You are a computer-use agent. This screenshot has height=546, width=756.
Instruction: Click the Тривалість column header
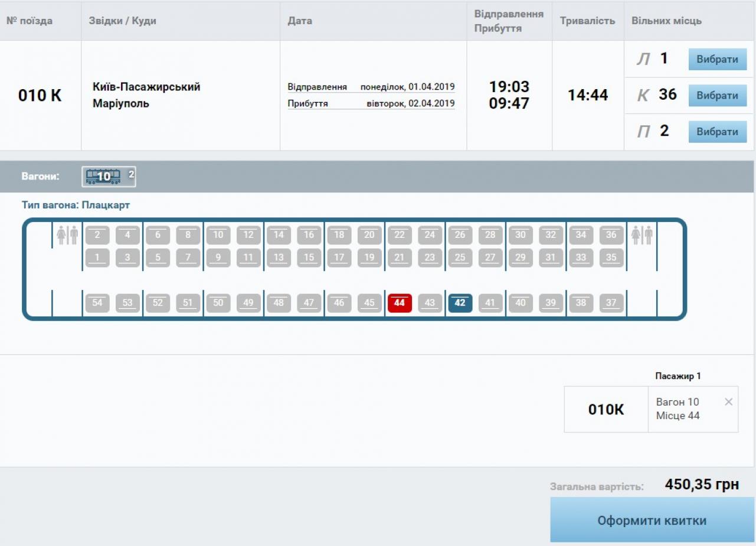pos(587,21)
